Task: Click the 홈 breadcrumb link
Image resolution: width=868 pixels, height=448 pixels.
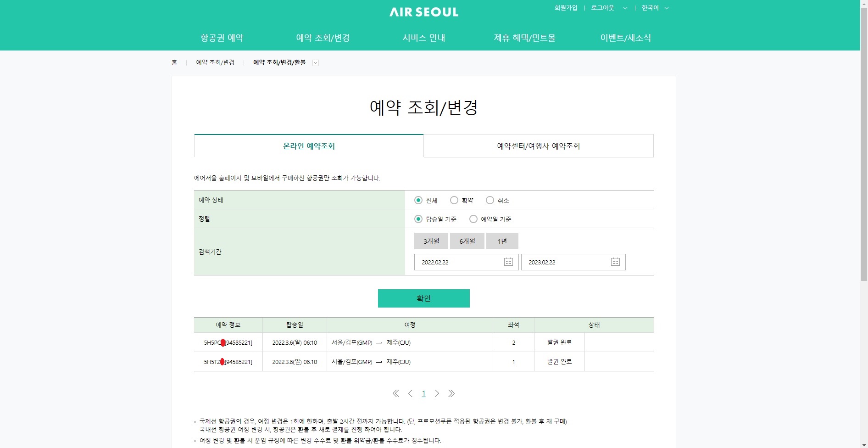Action: (x=174, y=62)
